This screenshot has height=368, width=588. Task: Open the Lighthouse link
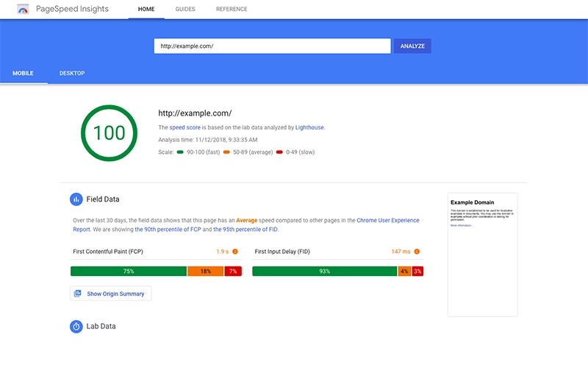click(x=309, y=127)
